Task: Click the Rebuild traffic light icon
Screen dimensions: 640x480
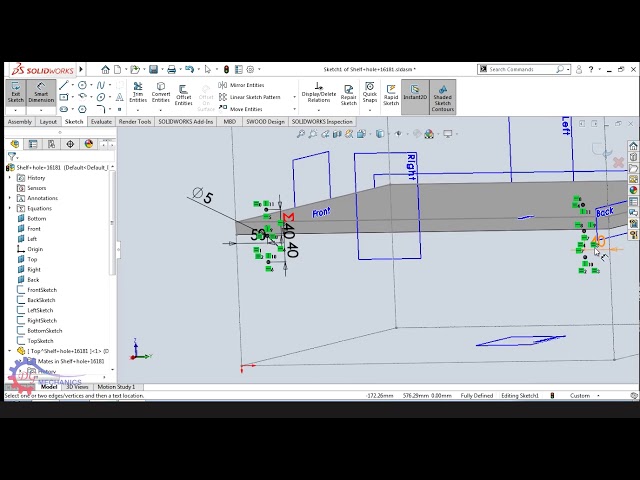Action: [226, 69]
